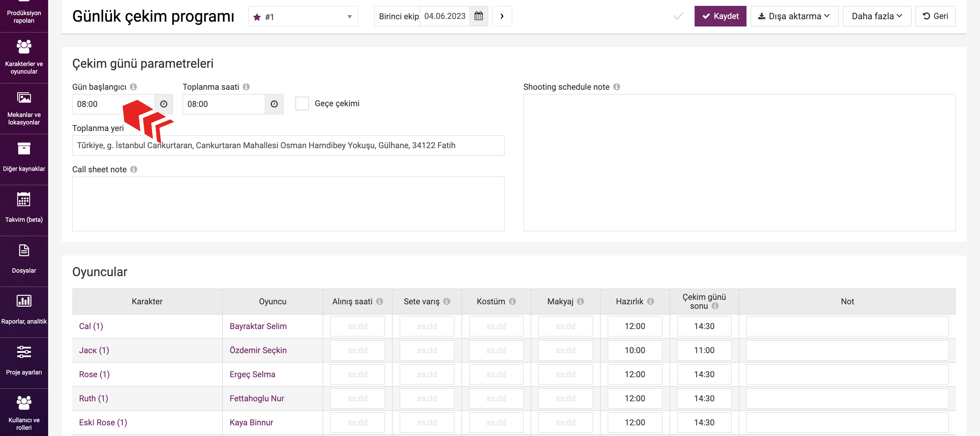This screenshot has width=980, height=436.
Task: Open Diğer kaynaklar sidebar section
Action: click(x=24, y=160)
